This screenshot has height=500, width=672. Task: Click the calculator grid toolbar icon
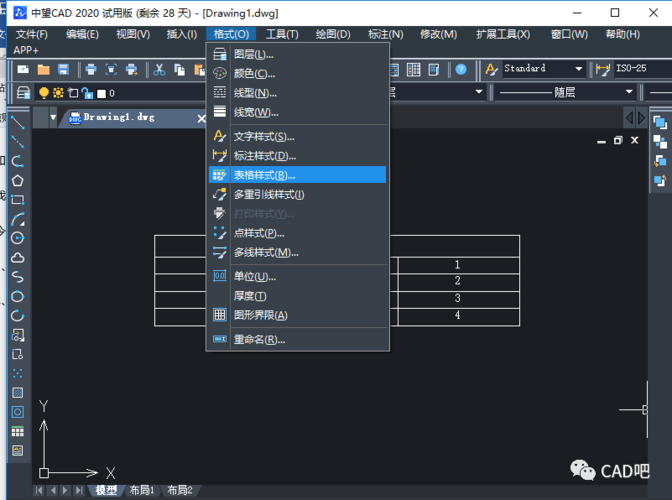click(x=414, y=69)
